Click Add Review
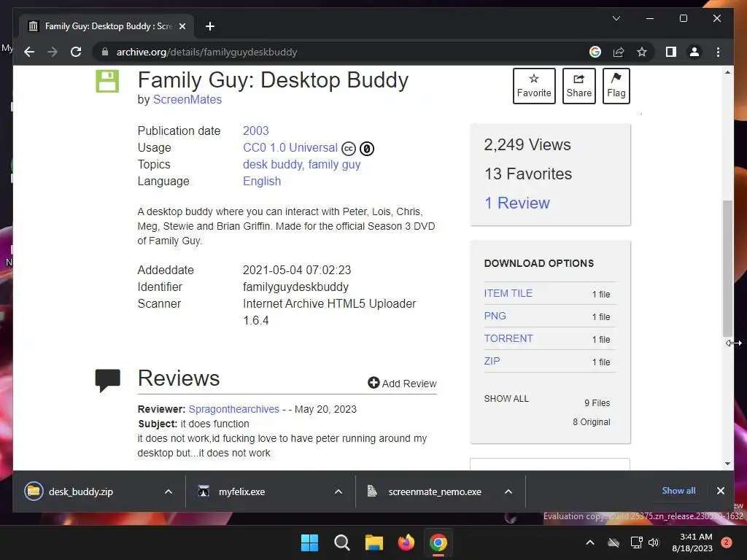Viewport: 747px width, 560px height. click(x=402, y=384)
